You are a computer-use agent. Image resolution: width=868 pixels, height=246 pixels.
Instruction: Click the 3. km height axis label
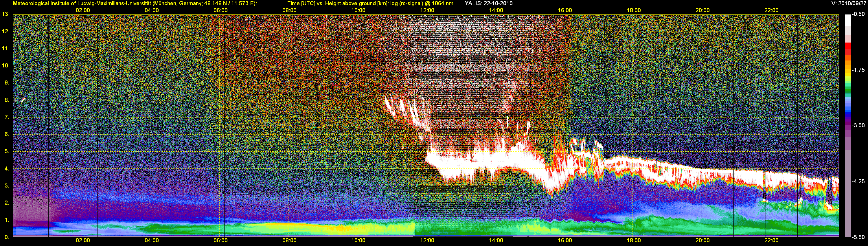tap(7, 186)
